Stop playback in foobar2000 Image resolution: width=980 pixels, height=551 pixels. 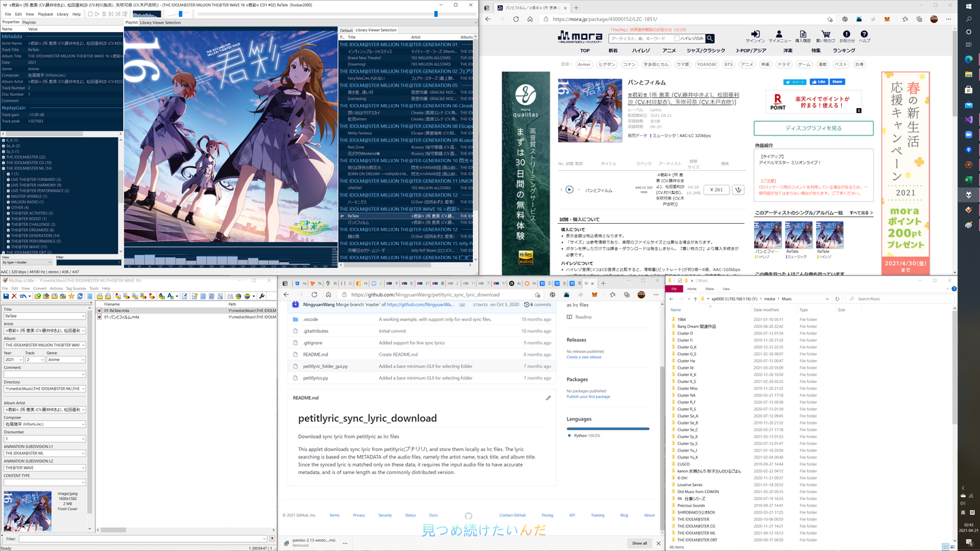tap(91, 14)
